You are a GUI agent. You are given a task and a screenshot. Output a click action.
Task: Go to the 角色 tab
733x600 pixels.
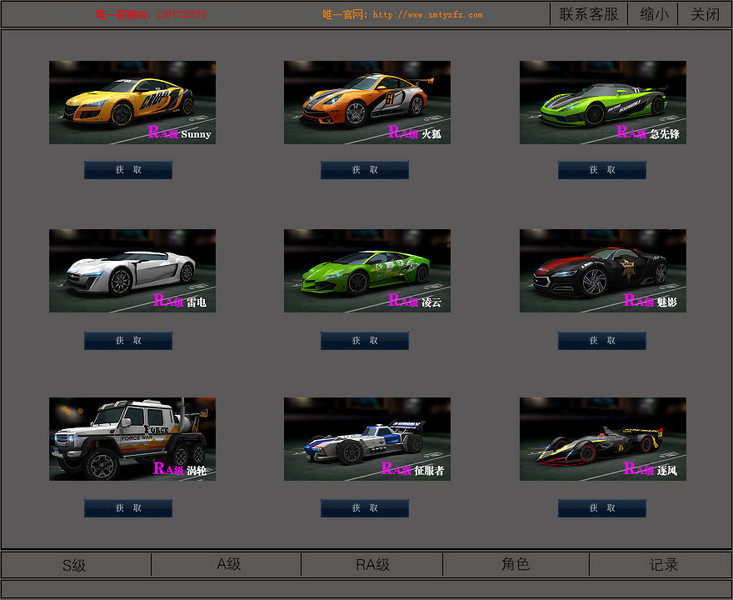(515, 565)
